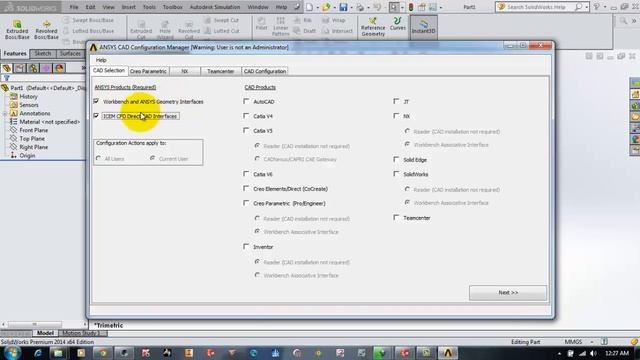Click the filter funnel icon in feature tree
Viewport: 640px width, 360px height.
7,78
